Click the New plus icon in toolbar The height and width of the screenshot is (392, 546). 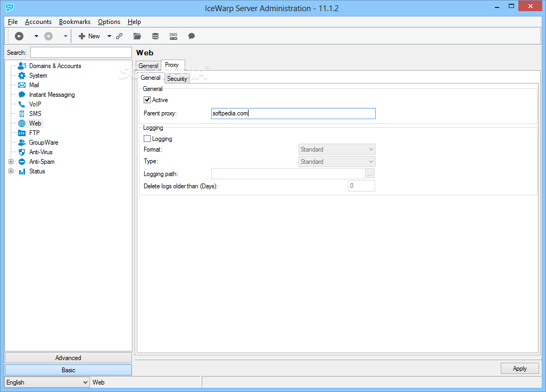click(82, 36)
